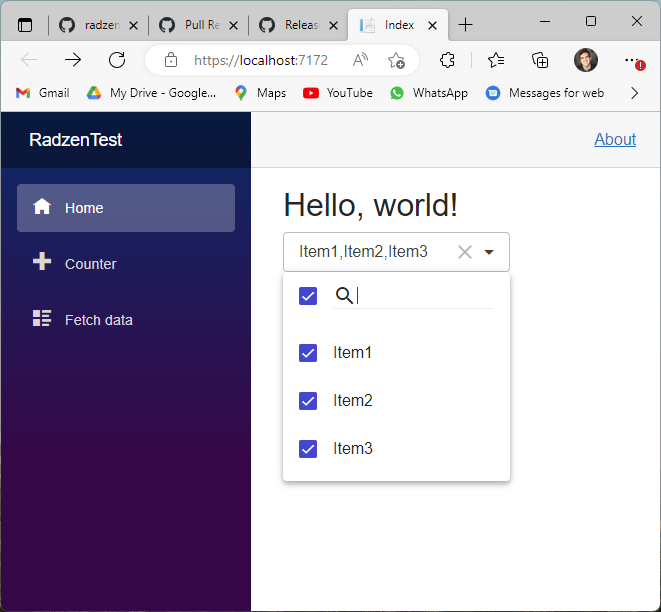Open browser Settings and more menu

pyautogui.click(x=634, y=61)
